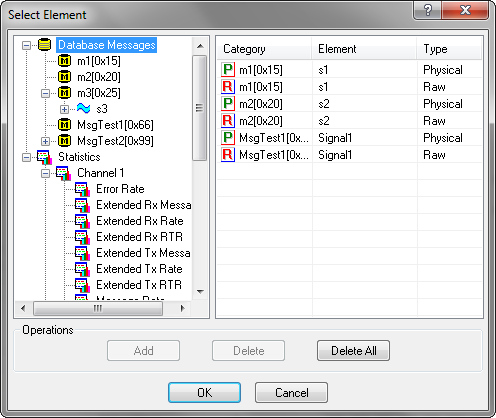Screen dimensions: 496x418
Task: Collapse the m3[0x25] message node
Action: pos(45,93)
